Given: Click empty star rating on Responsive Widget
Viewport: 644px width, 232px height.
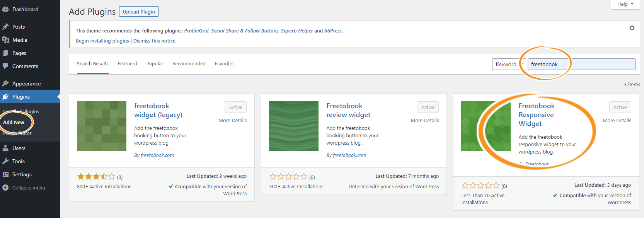Looking at the screenshot, I should tap(480, 186).
